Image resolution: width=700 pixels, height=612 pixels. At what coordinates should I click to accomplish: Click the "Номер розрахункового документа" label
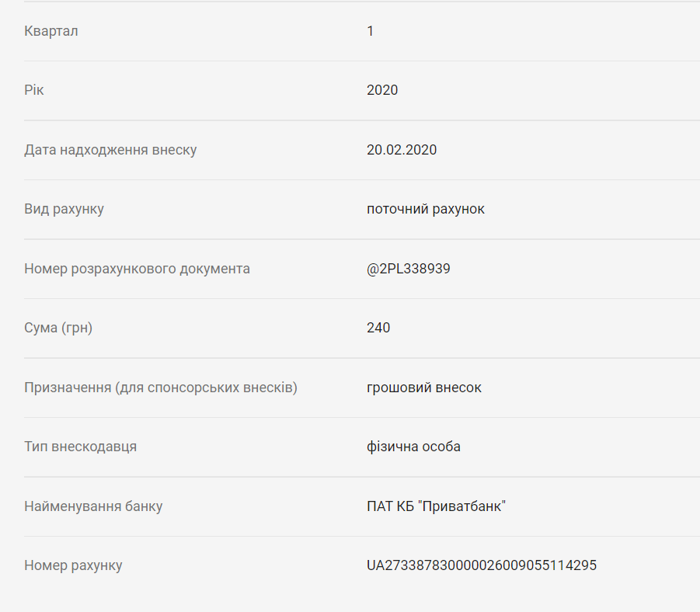pos(137,269)
